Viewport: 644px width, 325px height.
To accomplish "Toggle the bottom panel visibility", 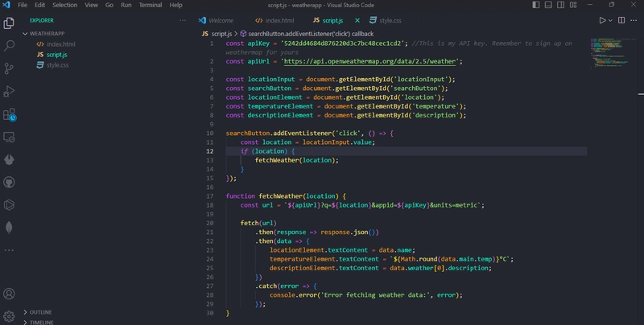I will pyautogui.click(x=548, y=5).
